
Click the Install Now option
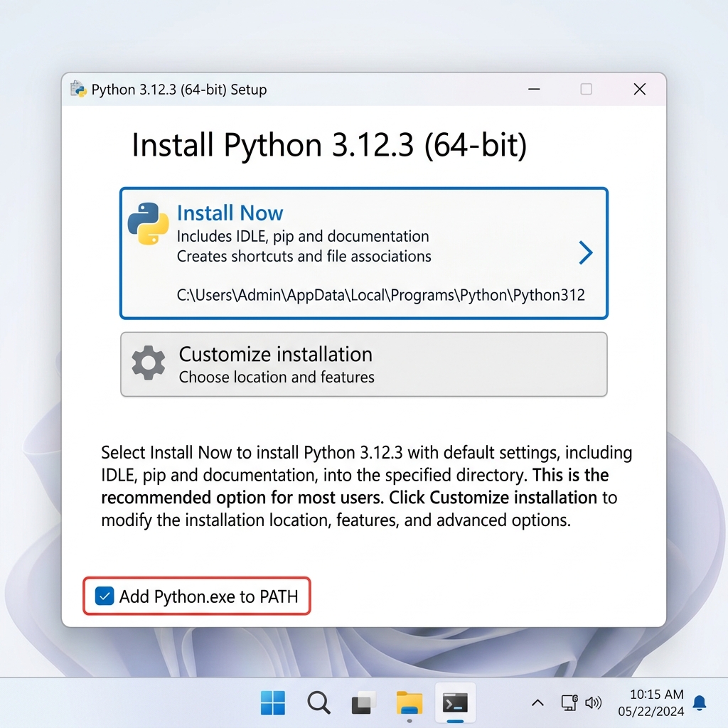point(363,253)
